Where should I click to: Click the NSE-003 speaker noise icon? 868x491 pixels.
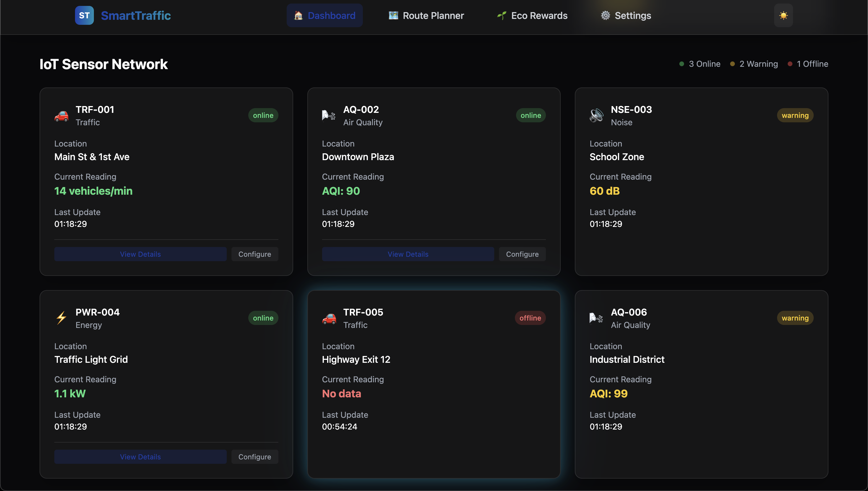click(596, 116)
